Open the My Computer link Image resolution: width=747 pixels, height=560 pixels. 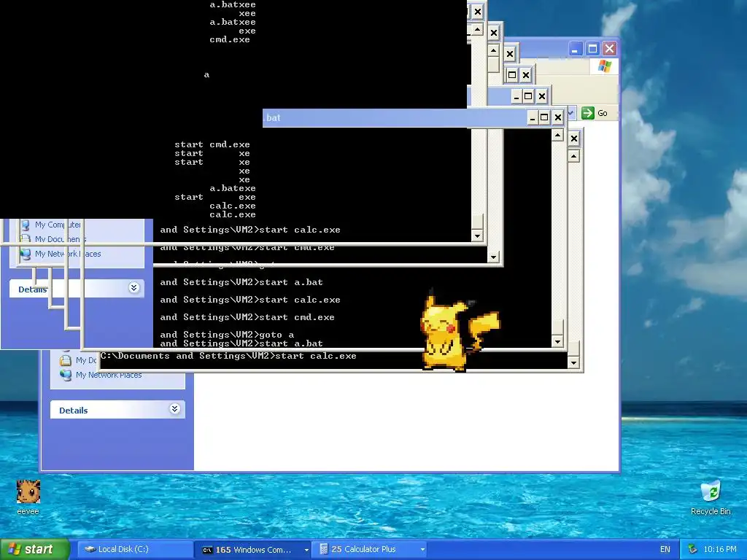pyautogui.click(x=58, y=225)
